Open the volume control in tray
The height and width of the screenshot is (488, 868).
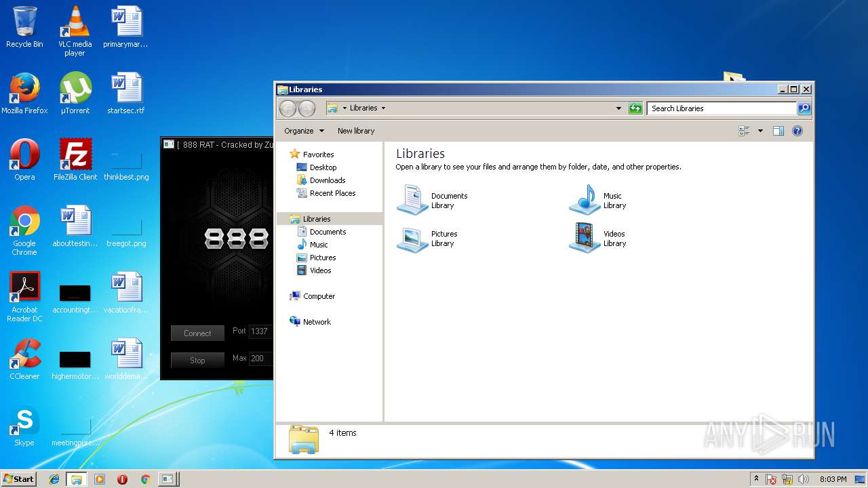[804, 479]
